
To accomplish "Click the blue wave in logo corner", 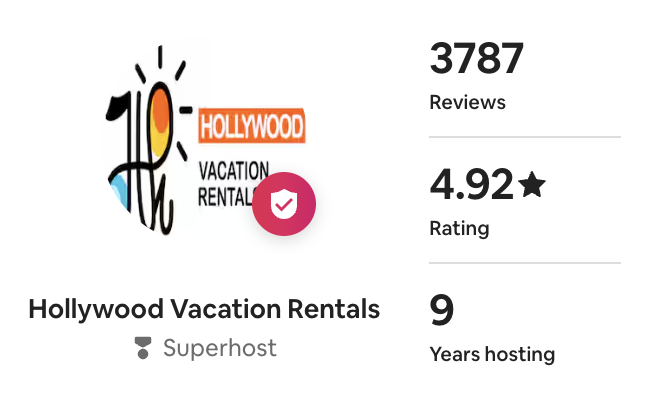I will pos(119,192).
